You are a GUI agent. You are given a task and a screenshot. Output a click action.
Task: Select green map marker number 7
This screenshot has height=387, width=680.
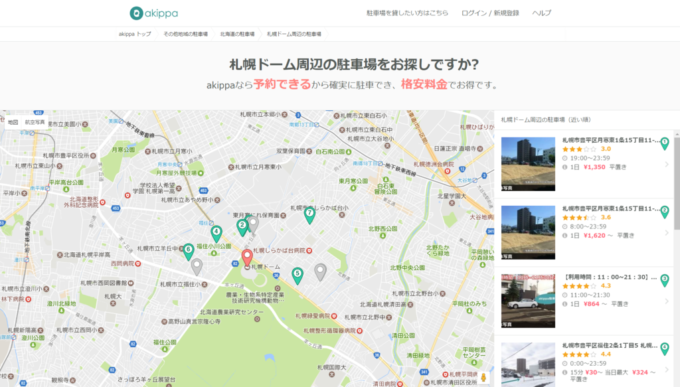point(309,215)
